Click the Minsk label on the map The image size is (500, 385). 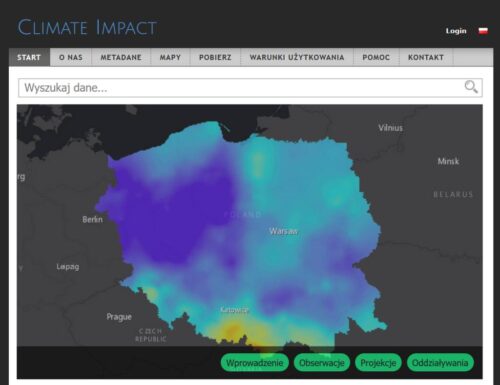pos(448,161)
